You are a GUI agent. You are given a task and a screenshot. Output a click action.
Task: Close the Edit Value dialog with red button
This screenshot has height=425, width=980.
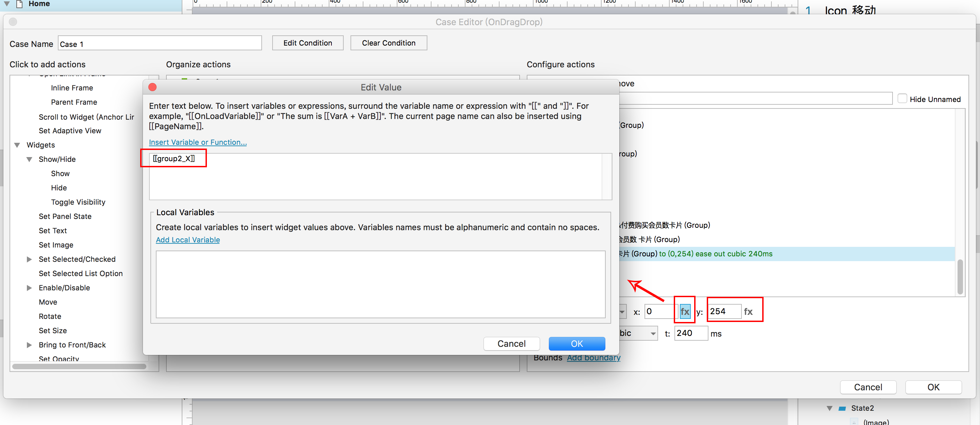pos(152,87)
